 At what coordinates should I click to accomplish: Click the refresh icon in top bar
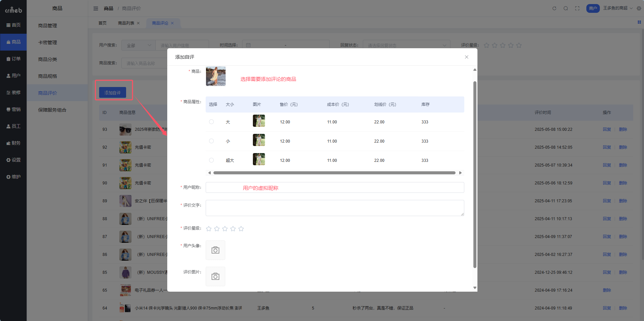coord(554,8)
